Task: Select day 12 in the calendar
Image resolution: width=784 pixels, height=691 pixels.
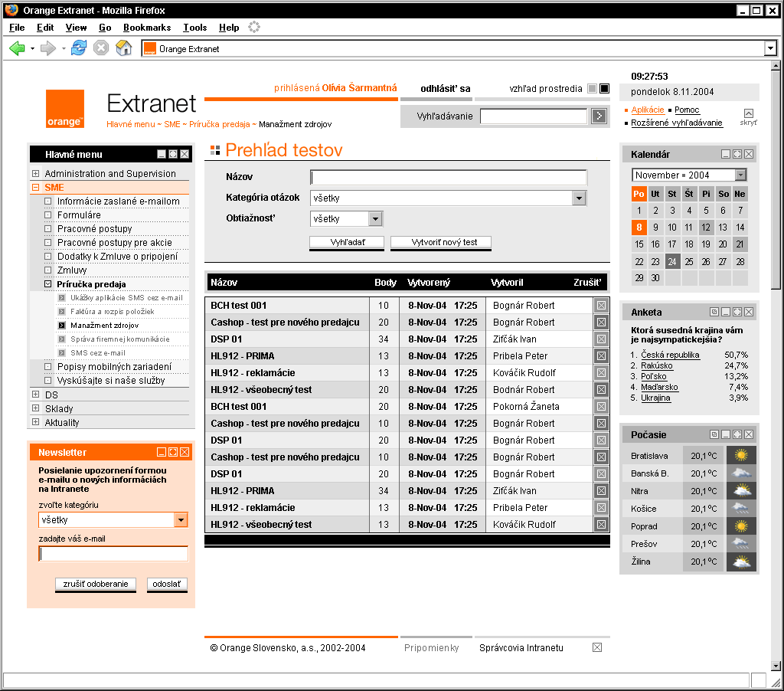Action: (705, 228)
